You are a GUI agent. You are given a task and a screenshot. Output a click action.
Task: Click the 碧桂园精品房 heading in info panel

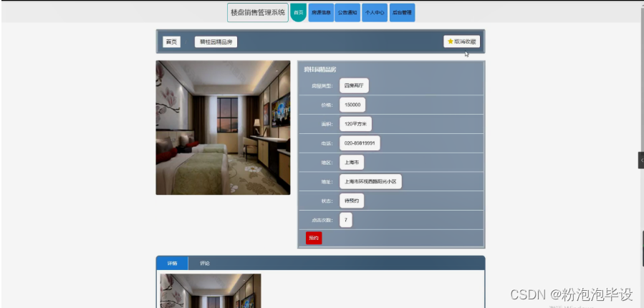(x=320, y=69)
